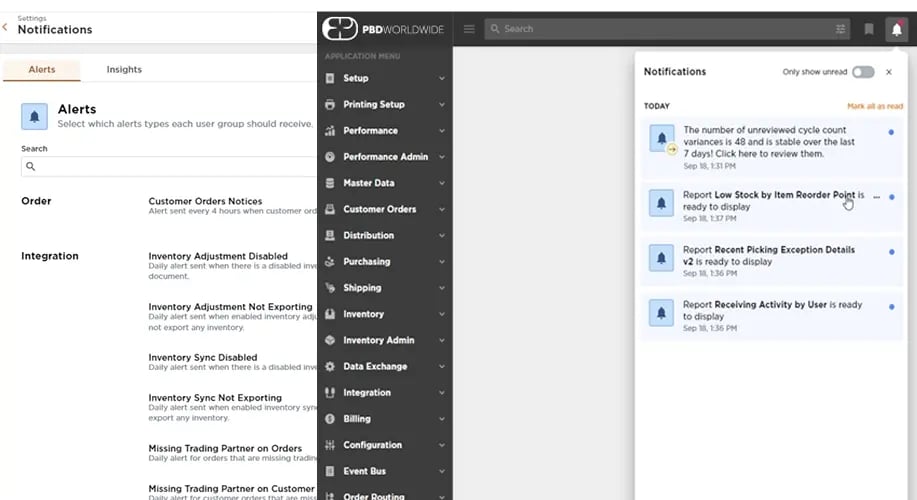The image size is (917, 500).
Task: Click the search filter settings icon
Action: (x=840, y=29)
